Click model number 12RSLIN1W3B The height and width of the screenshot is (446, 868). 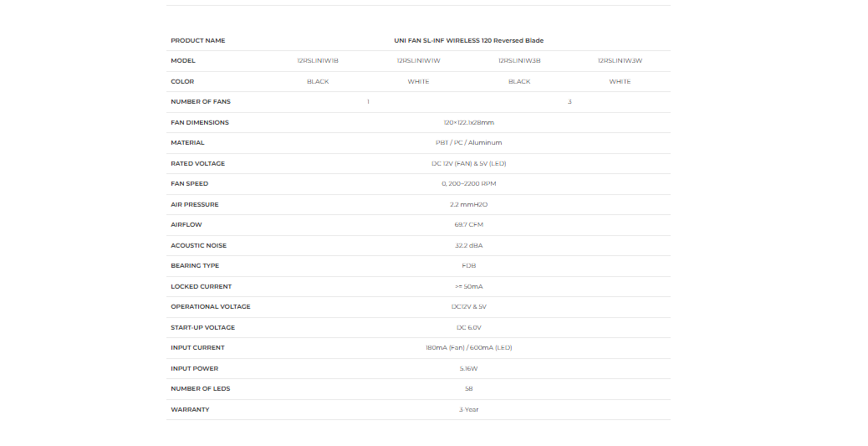519,61
